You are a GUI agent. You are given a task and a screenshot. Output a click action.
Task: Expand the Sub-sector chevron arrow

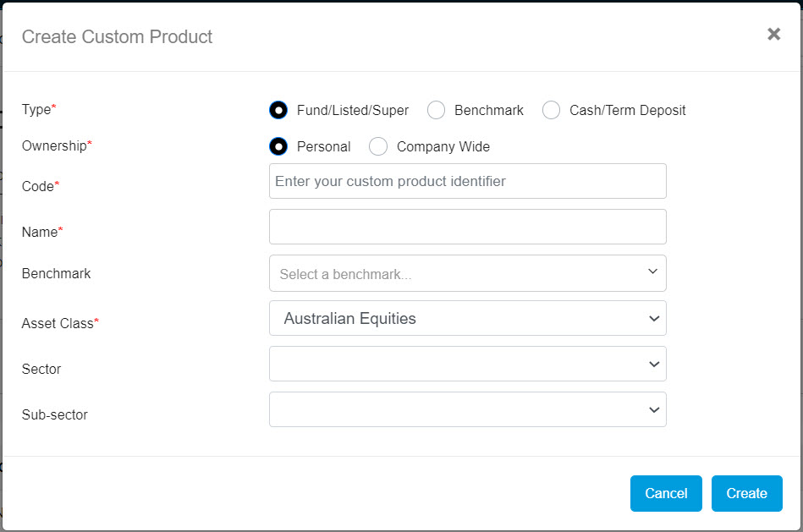tap(653, 409)
